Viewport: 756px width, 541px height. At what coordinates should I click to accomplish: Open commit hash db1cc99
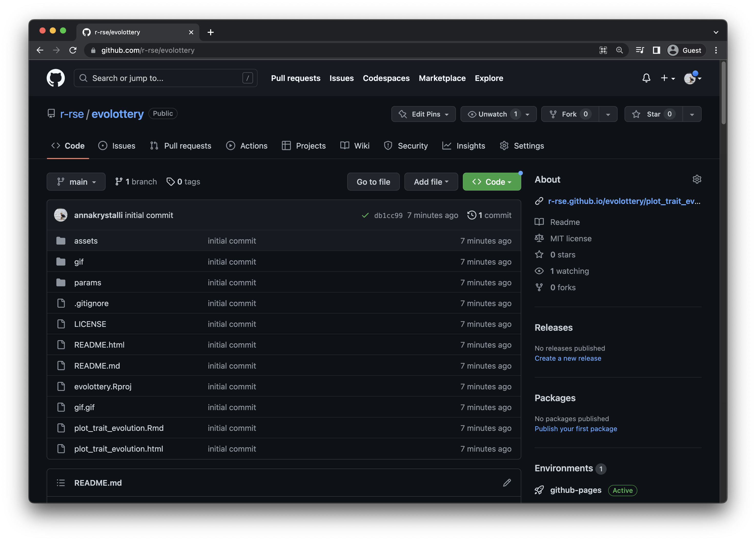point(388,215)
